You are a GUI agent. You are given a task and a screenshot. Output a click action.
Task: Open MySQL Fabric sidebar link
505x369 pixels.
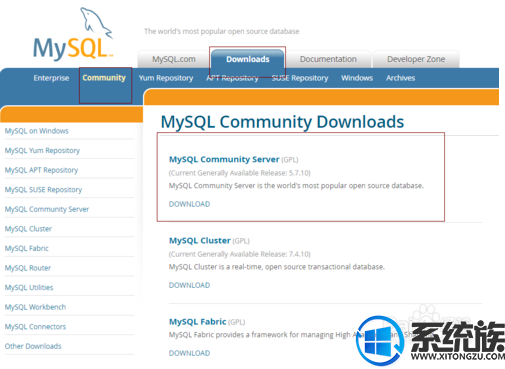(27, 248)
